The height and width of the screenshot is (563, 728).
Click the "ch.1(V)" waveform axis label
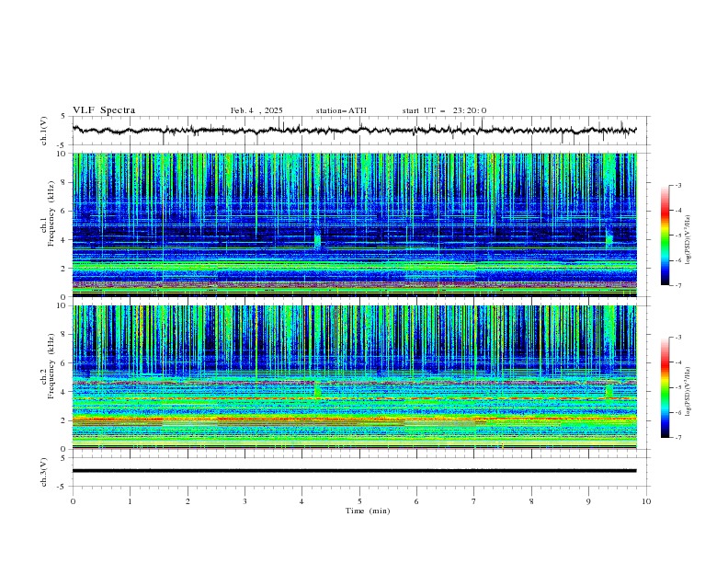tap(44, 131)
